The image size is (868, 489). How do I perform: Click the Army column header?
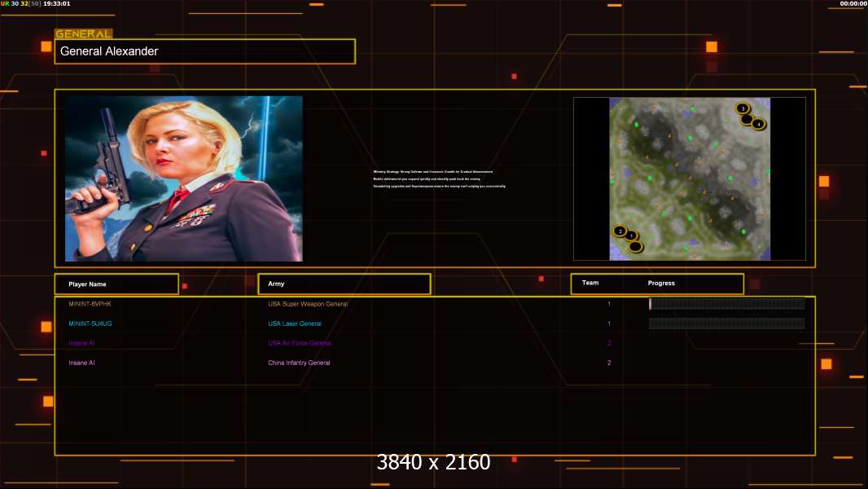344,284
